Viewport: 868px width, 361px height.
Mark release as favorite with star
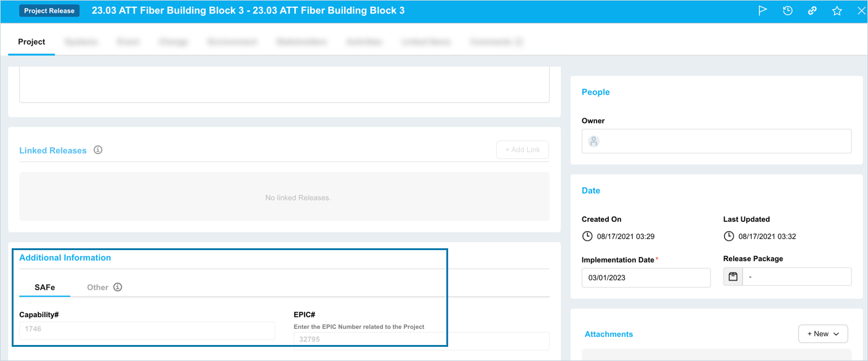(837, 10)
